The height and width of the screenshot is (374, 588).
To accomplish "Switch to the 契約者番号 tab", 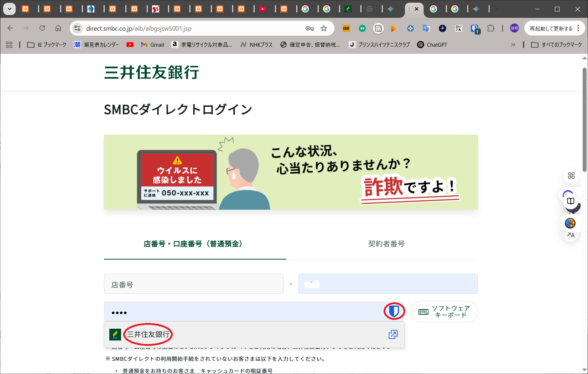I will tap(386, 244).
